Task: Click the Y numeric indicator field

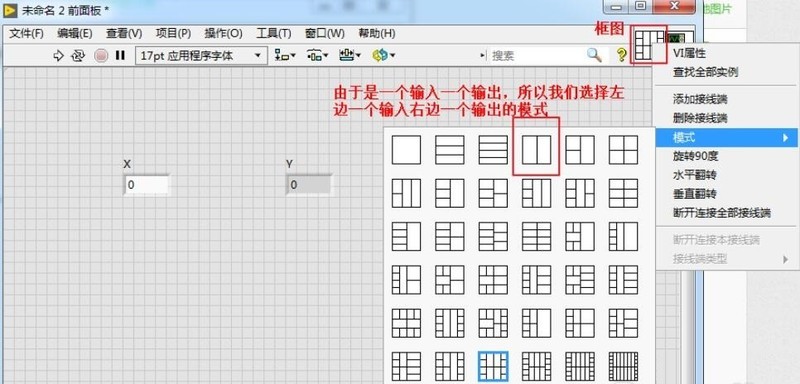Action: (x=309, y=185)
